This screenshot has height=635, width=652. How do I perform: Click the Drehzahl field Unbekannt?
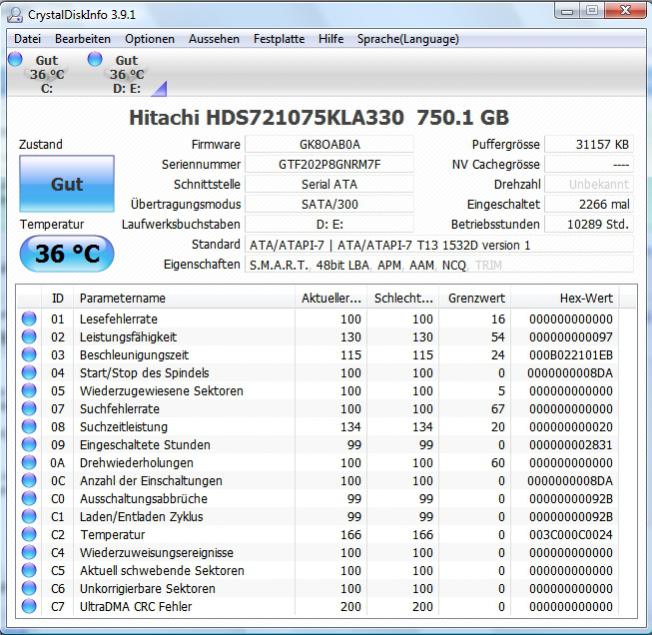589,184
